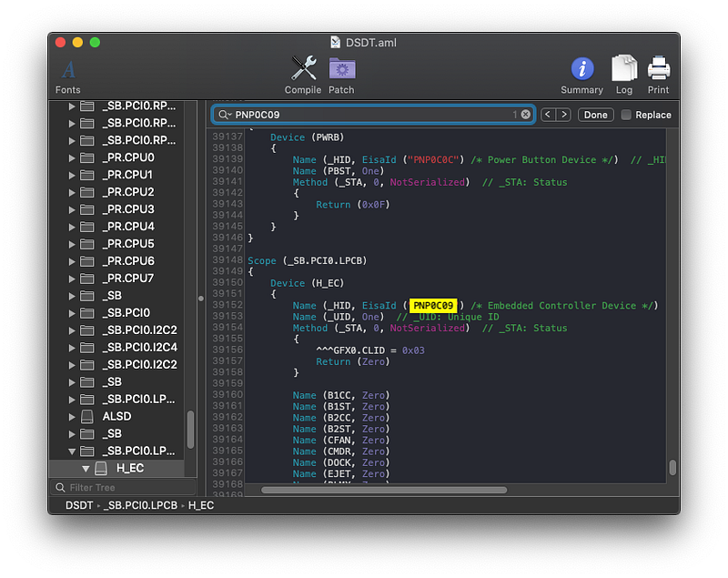Screen dimensions: 728x578
Task: Open the Log documents icon
Action: (624, 68)
